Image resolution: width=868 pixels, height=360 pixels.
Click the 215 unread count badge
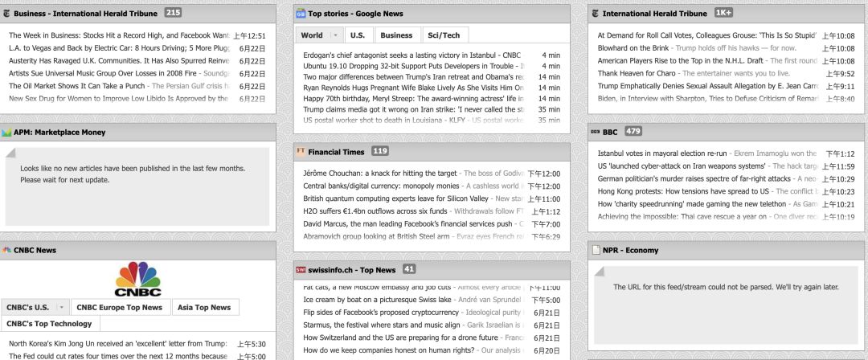point(173,13)
